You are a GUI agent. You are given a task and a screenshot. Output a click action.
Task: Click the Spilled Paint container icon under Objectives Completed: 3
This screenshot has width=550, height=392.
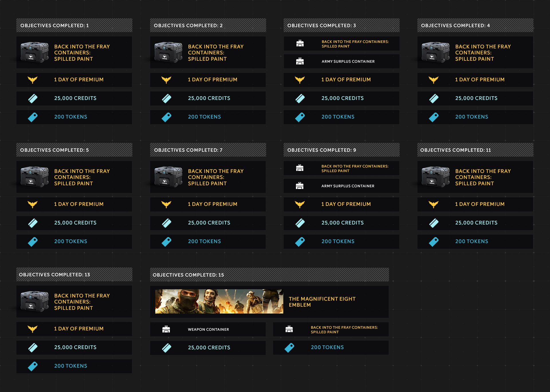300,44
